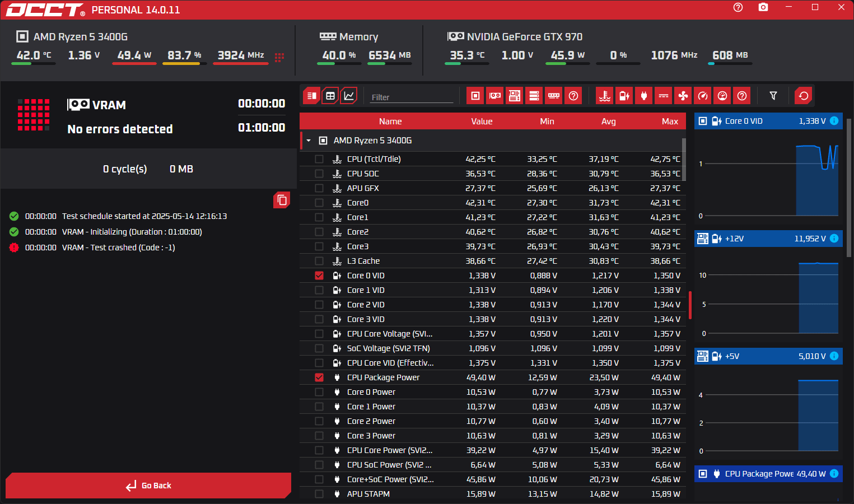Enable the Core 1 VID checkbox
This screenshot has height=504, width=854.
coord(319,290)
